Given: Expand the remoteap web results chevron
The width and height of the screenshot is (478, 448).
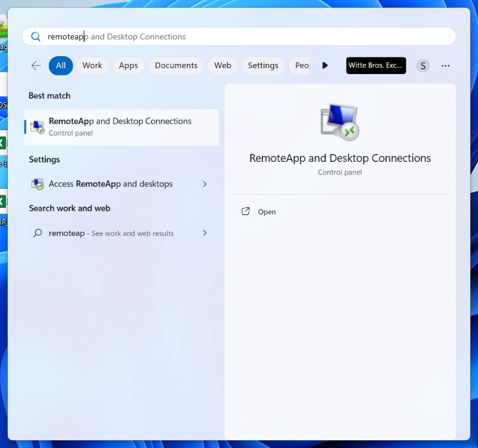Looking at the screenshot, I should pyautogui.click(x=205, y=233).
